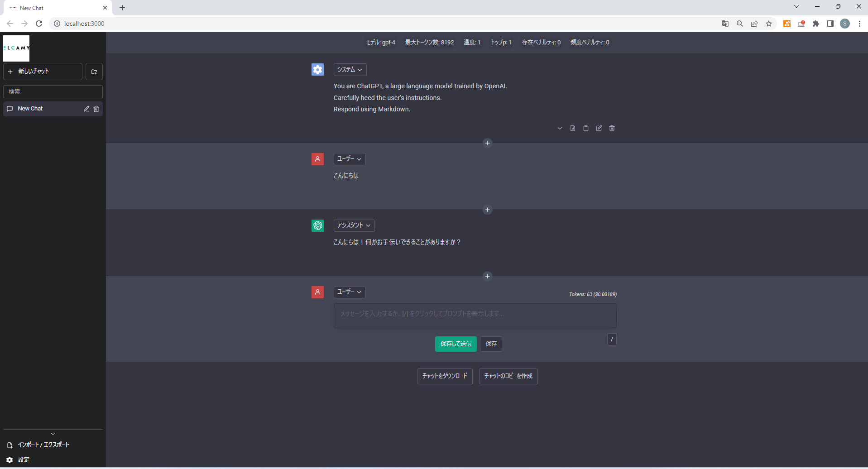This screenshot has width=868, height=469.
Task: Edit the system message via the edit icon
Action: pos(599,128)
